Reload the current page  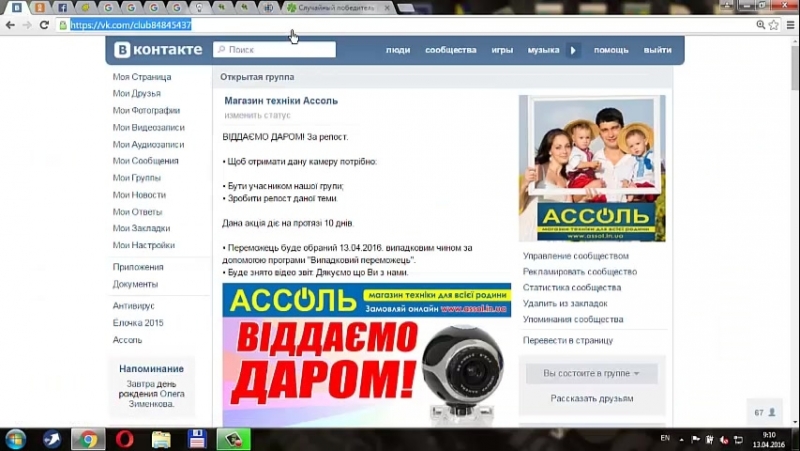(44, 24)
